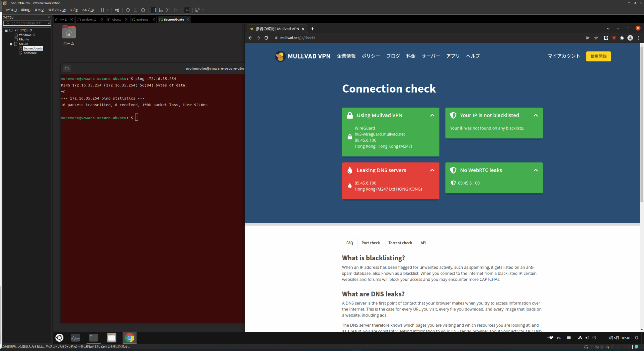Open the ホーム folder desktop icon
644x351 pixels.
tap(69, 36)
